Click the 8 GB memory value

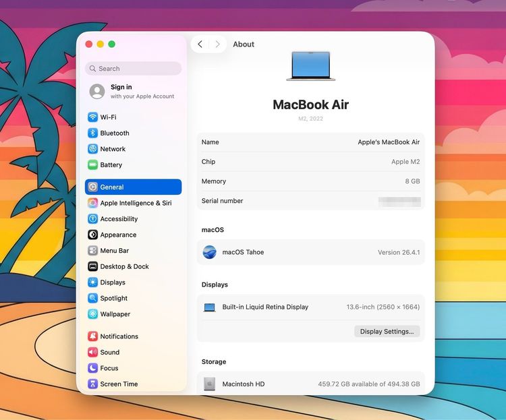412,181
